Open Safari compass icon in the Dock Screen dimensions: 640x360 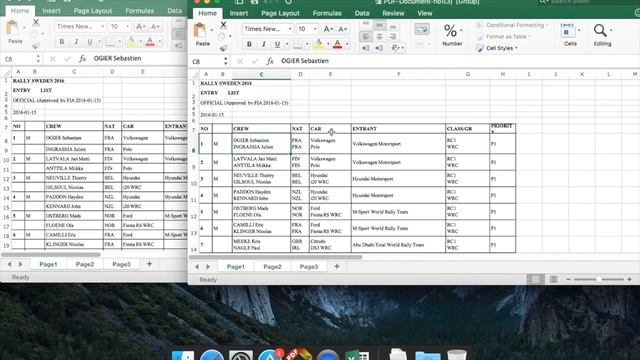pos(211,354)
